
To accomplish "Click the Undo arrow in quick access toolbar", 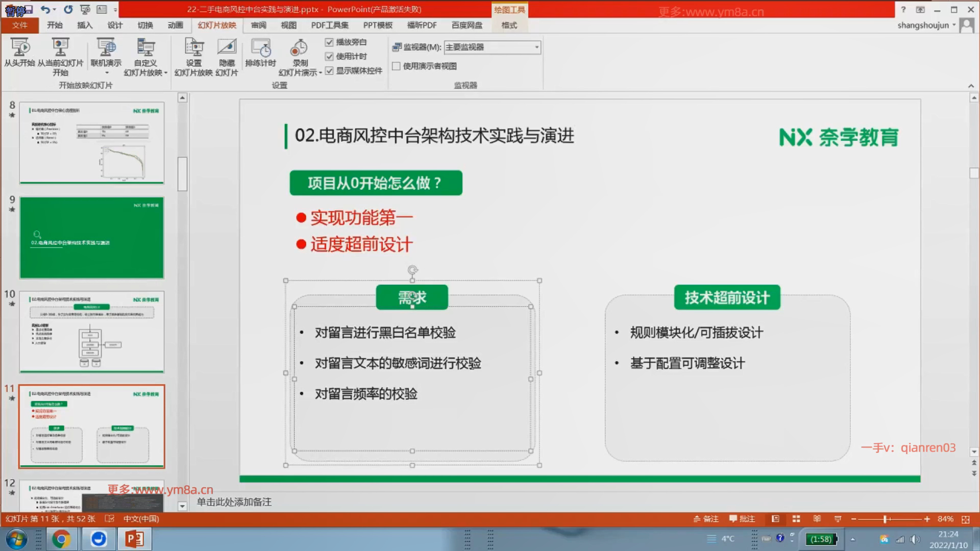I will pos(45,9).
